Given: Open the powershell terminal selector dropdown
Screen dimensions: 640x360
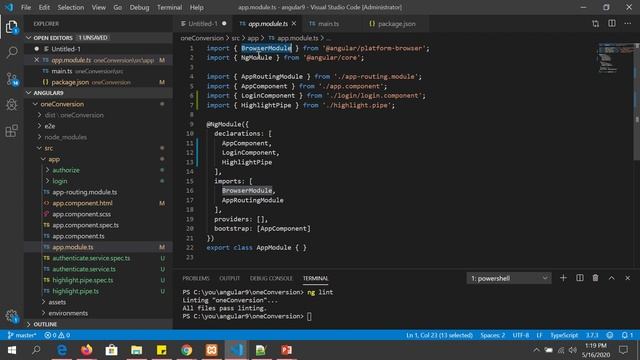Looking at the screenshot, I should pos(509,278).
